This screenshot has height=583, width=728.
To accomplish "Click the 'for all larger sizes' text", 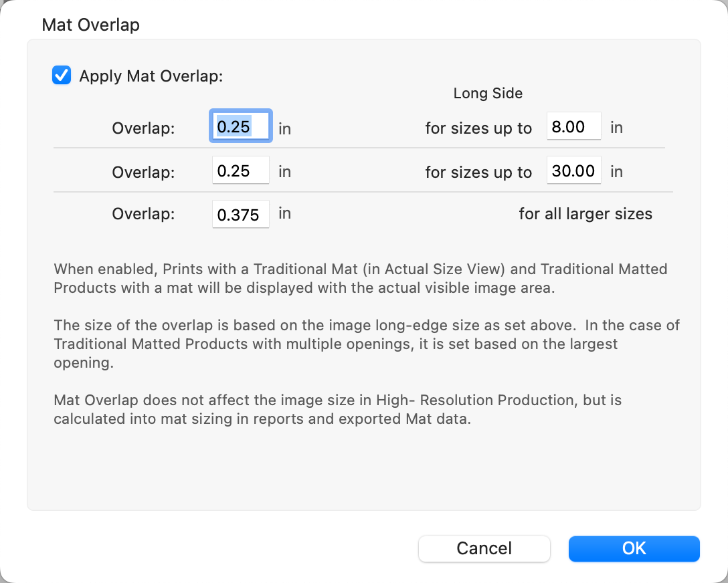I will click(585, 215).
